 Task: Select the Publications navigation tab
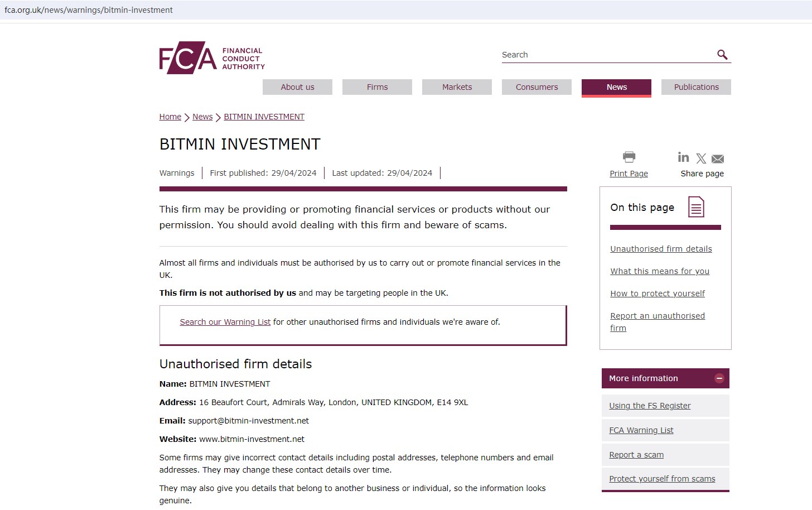(696, 87)
